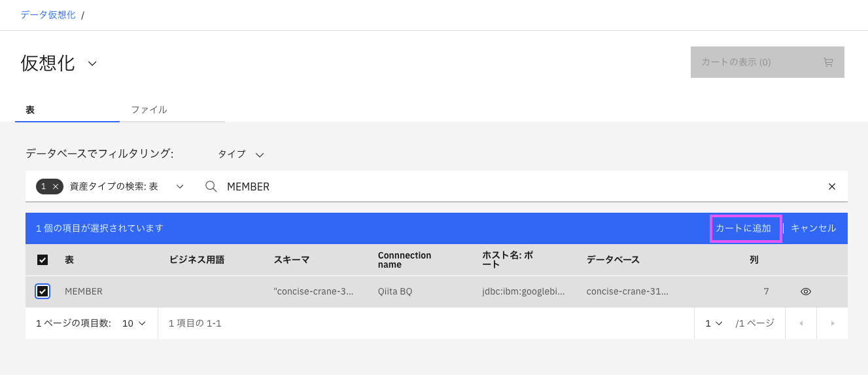
Task: Click the データベース column header
Action: click(x=613, y=260)
